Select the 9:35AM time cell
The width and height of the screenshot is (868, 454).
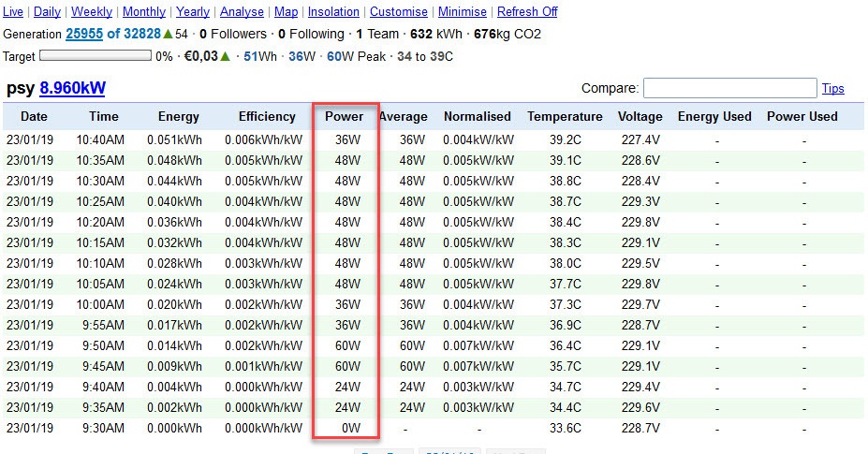[x=104, y=407]
